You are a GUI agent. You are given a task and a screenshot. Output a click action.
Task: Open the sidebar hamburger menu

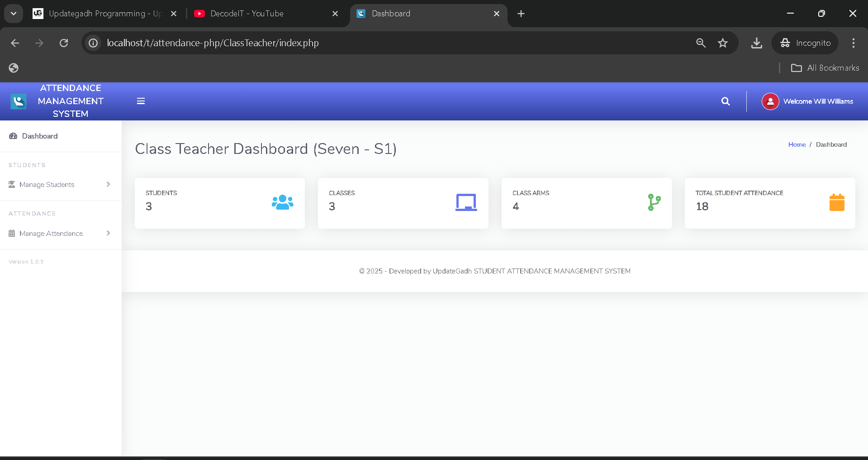pos(141,101)
